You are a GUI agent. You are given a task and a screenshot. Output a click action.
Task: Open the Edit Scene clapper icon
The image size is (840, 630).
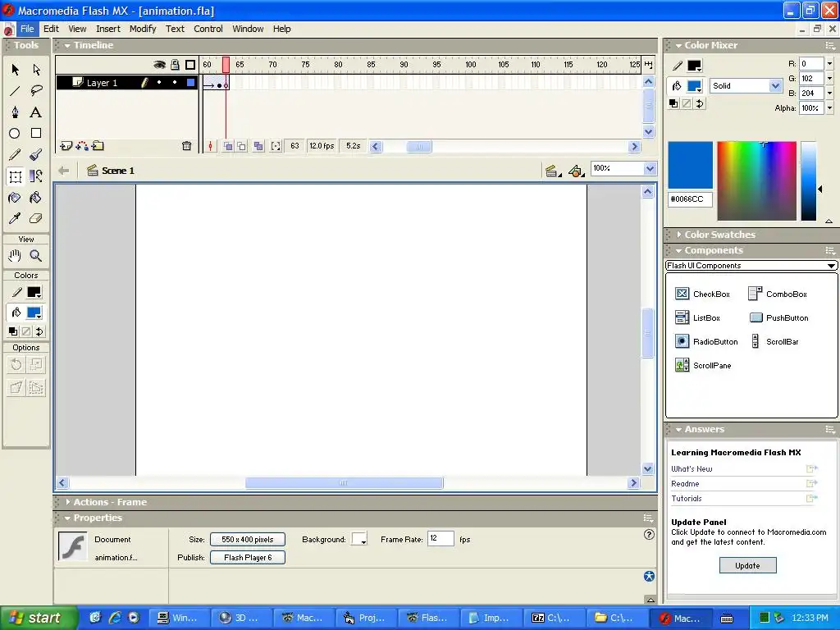[552, 171]
